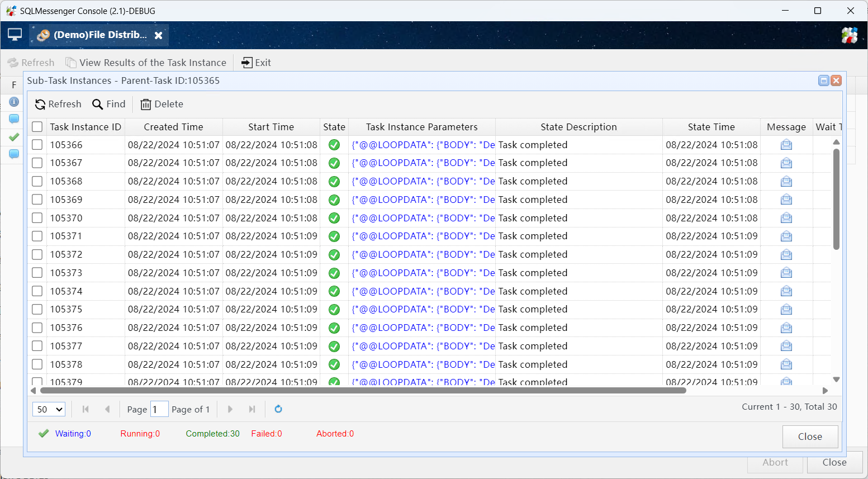Screen dimensions: 868x479
Task: Click the Waiting:0 status count
Action: point(73,434)
